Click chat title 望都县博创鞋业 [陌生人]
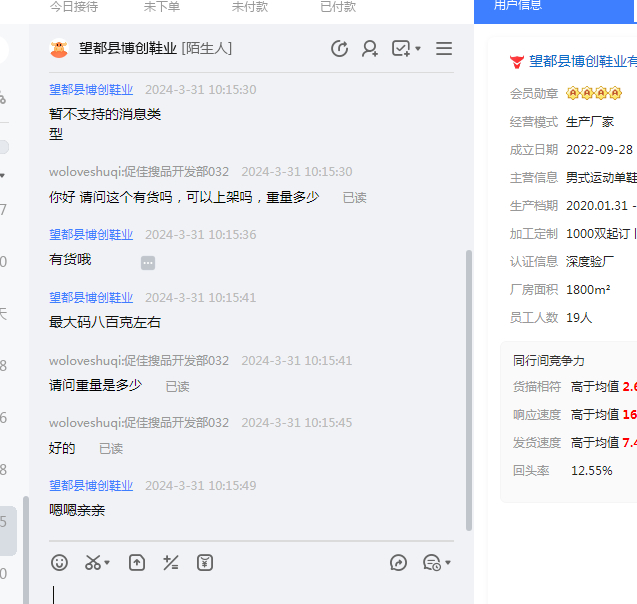The height and width of the screenshot is (604, 637). click(x=156, y=48)
